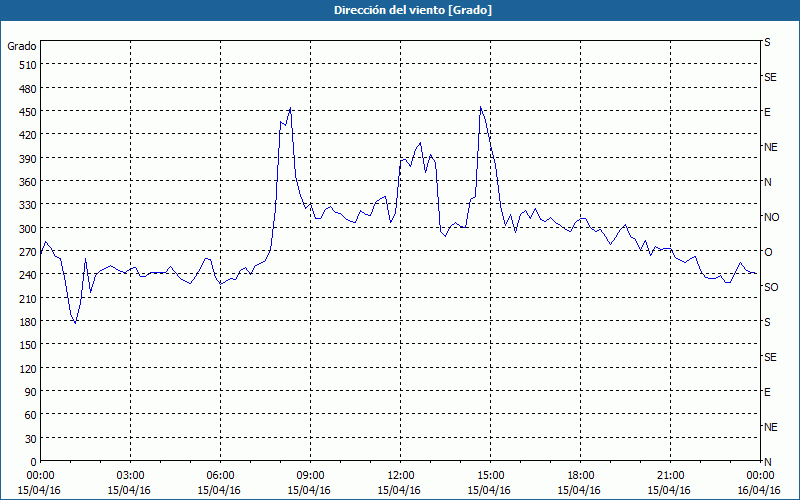
Task: Select the E compass label level with 90
Action: point(767,392)
